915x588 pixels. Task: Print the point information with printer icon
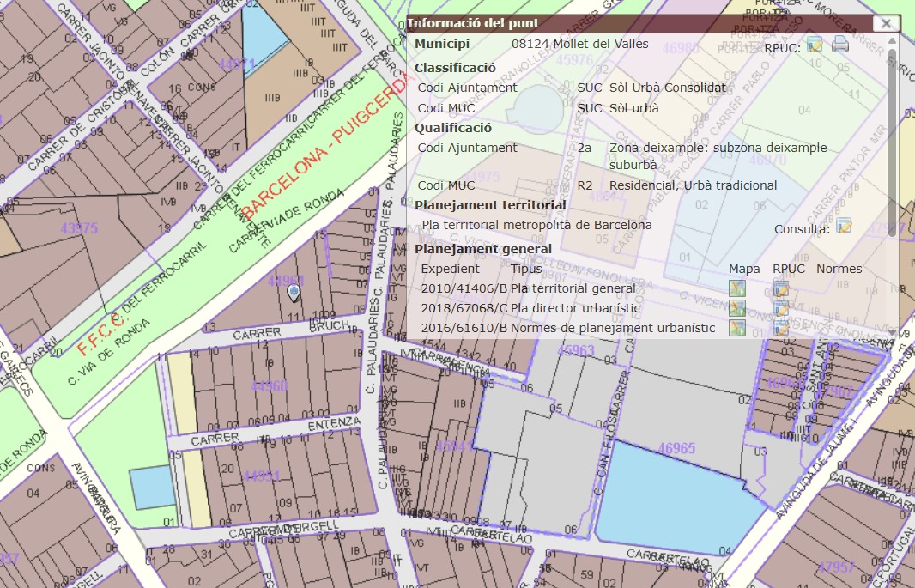tap(839, 45)
